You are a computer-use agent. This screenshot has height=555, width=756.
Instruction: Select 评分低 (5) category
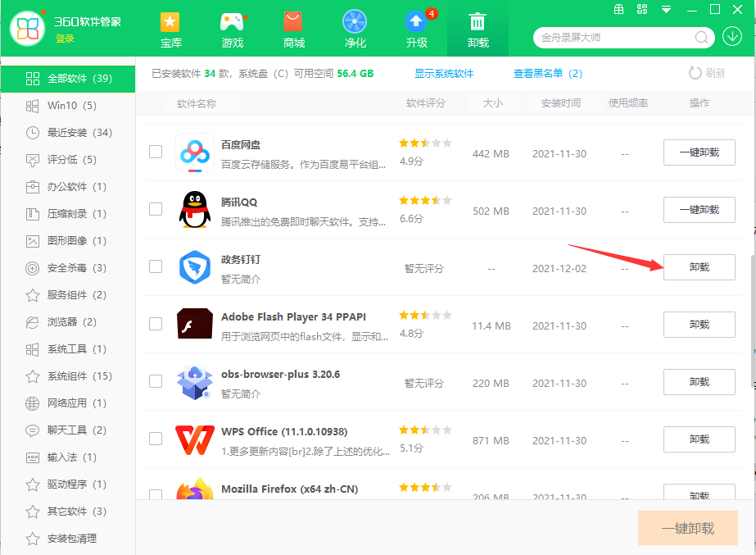(68, 160)
